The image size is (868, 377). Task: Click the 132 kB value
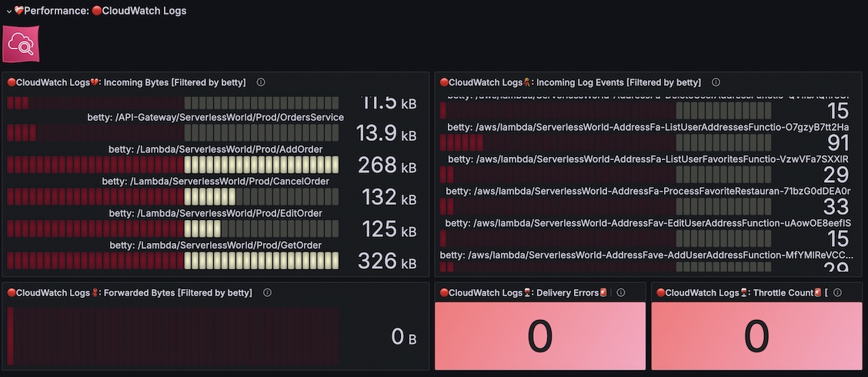[x=389, y=197]
